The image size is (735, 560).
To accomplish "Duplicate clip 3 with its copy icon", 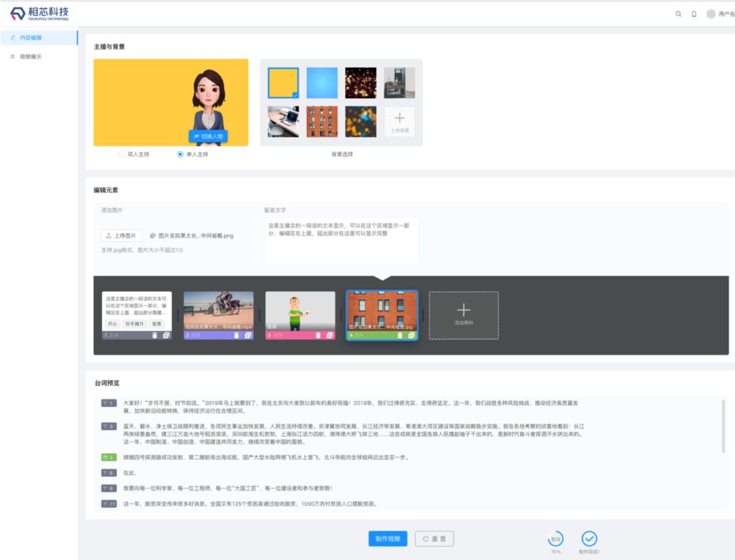I will click(x=329, y=335).
